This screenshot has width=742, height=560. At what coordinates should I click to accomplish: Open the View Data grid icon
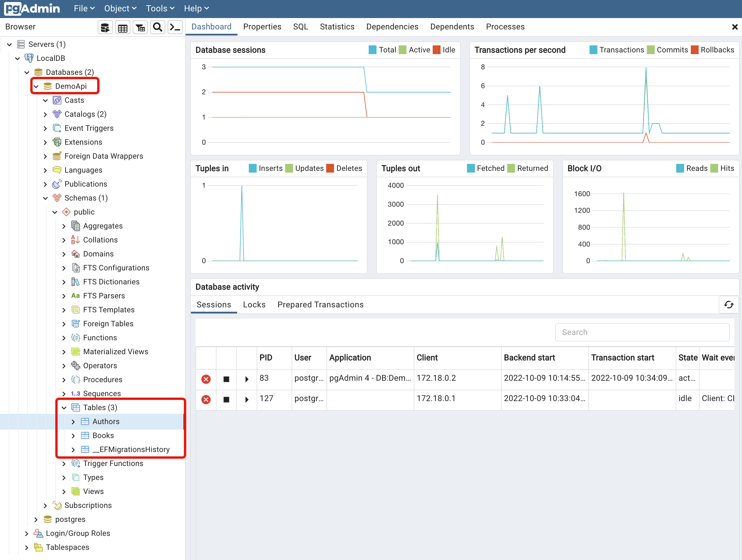tap(123, 27)
